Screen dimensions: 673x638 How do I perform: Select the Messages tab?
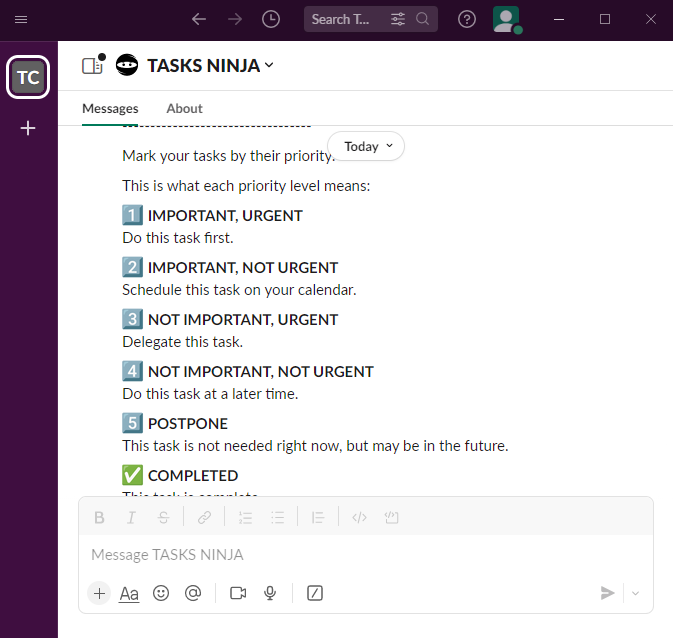[x=110, y=108]
